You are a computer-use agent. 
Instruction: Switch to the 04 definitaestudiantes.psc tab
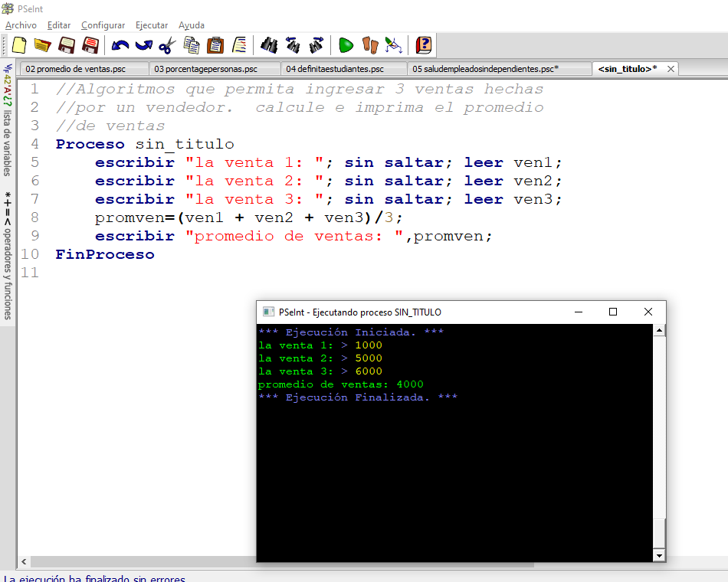point(343,69)
